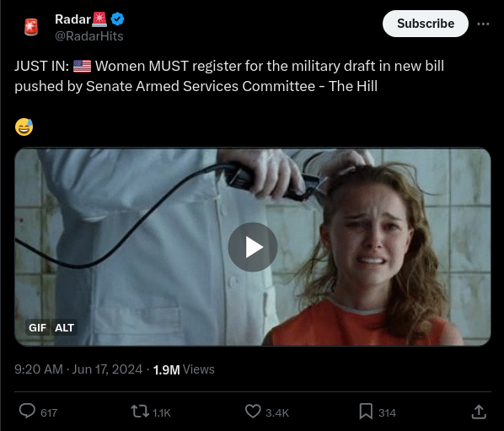The height and width of the screenshot is (431, 504).
Task: Subscribe to Radar account
Action: point(426,24)
